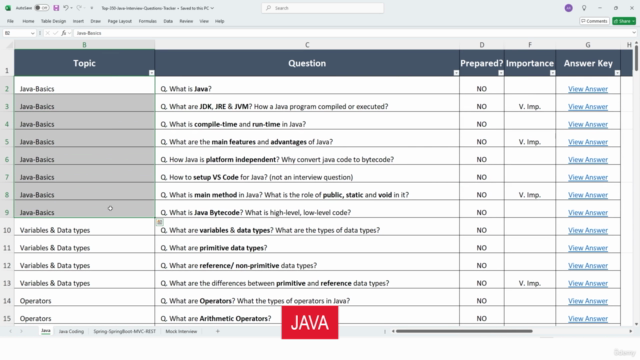
Task: Open the Help ribbon tab
Action: pos(220,21)
